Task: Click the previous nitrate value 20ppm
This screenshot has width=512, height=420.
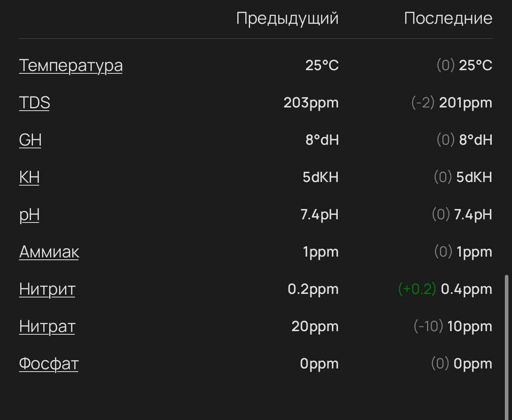Action: 315,326
